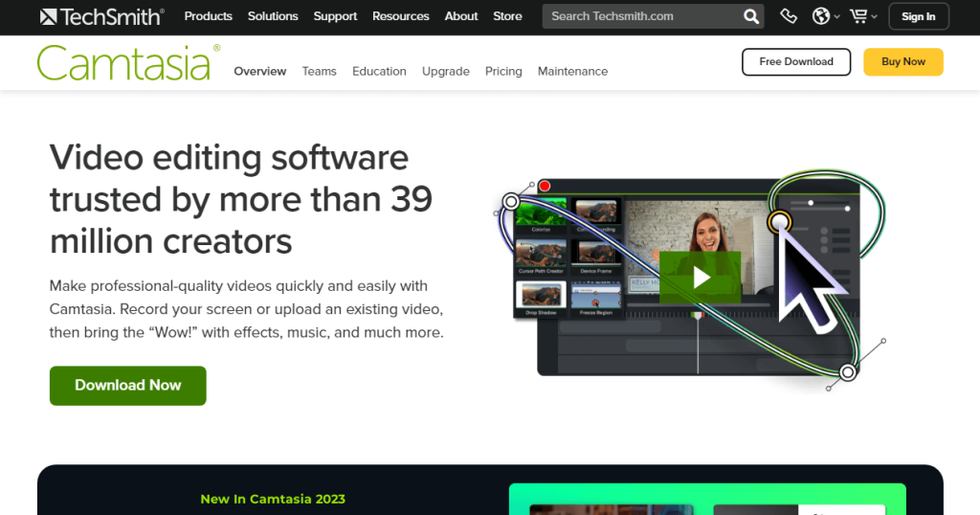
Task: Open the Maintenance tab
Action: click(572, 71)
